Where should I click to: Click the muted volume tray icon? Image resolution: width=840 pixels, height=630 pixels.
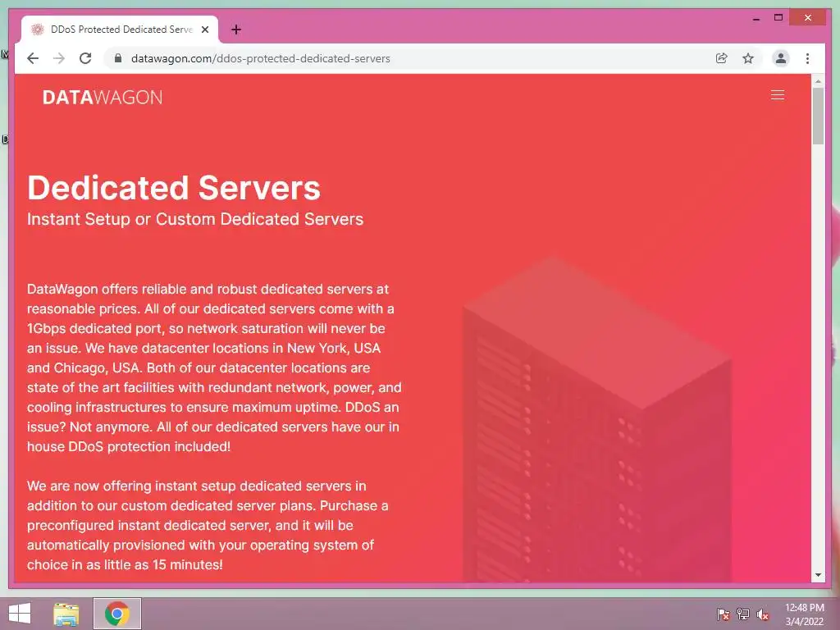click(763, 614)
